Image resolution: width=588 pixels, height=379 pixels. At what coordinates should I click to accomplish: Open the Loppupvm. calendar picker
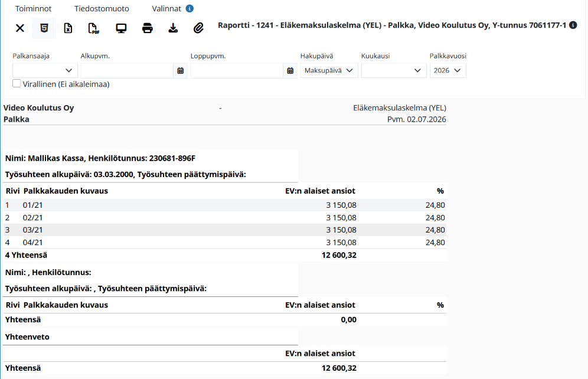tap(290, 70)
